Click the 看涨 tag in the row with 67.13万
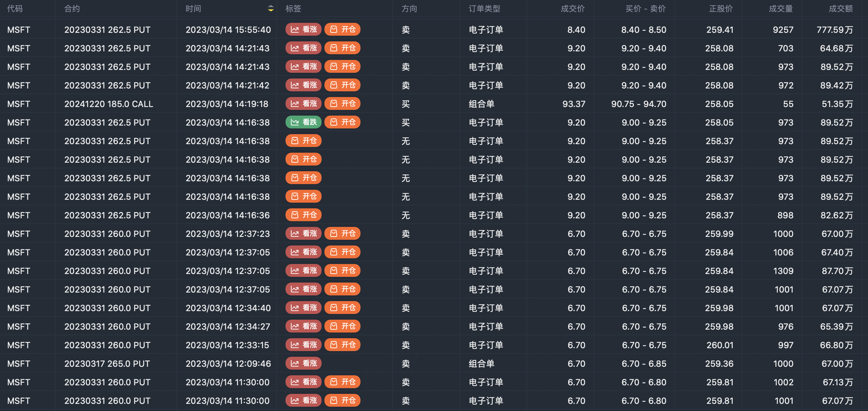Viewport: 868px width, 411px height. (303, 382)
